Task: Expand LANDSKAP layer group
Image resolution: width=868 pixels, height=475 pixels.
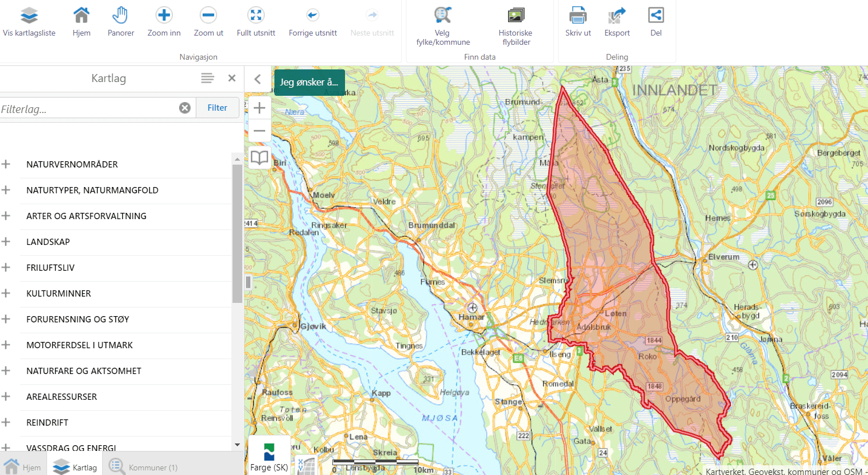Action: [6, 242]
